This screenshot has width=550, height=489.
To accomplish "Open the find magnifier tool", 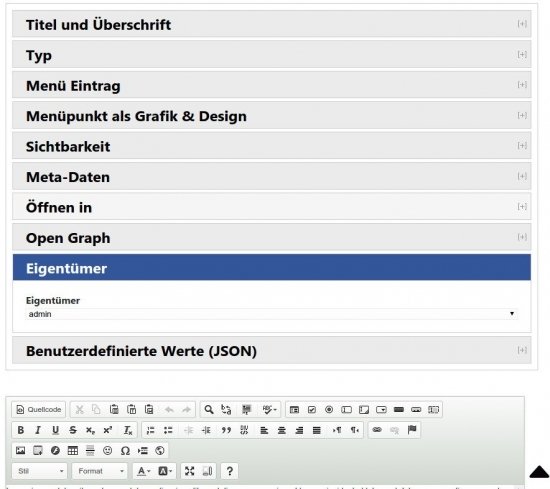I will [x=209, y=409].
